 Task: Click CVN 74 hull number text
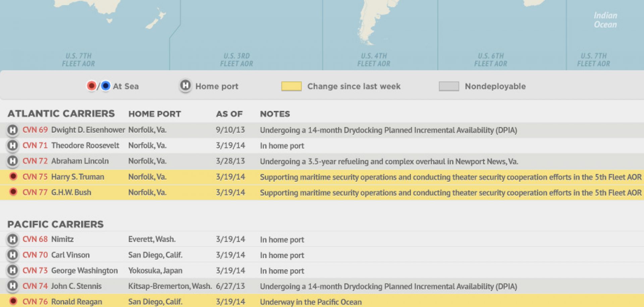(35, 286)
